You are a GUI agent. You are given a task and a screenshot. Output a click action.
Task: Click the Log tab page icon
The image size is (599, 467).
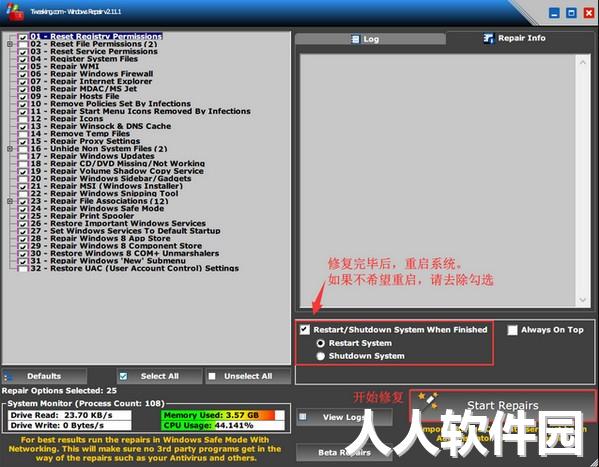(x=355, y=39)
